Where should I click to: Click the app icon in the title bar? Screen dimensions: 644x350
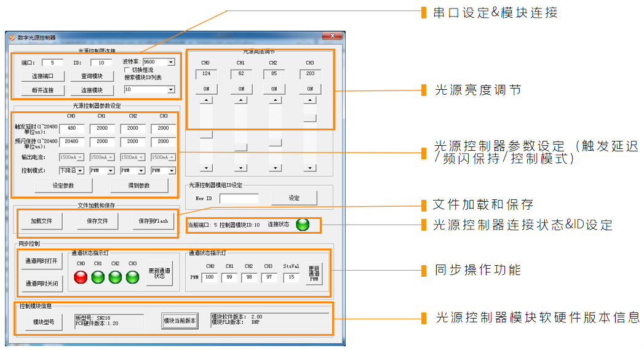pos(12,37)
